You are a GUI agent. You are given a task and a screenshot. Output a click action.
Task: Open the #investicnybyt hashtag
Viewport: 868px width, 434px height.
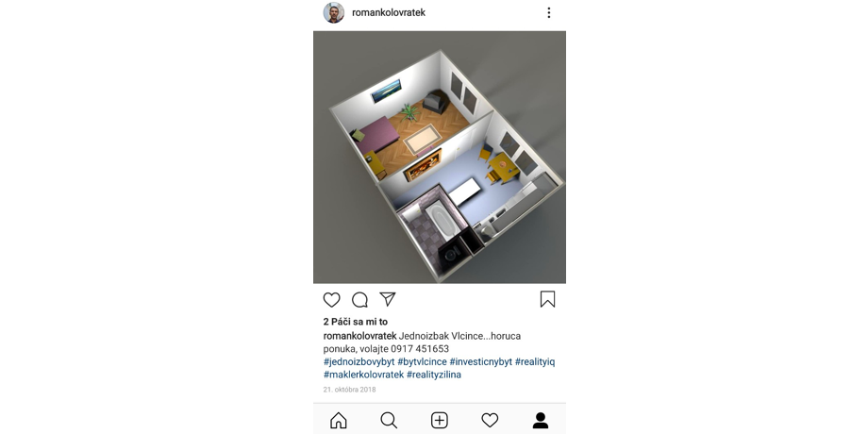[480, 362]
